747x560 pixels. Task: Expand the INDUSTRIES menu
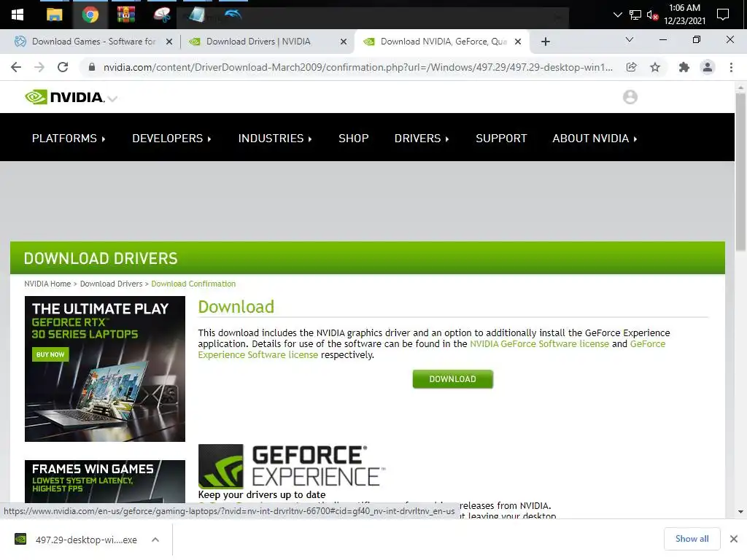tap(275, 138)
